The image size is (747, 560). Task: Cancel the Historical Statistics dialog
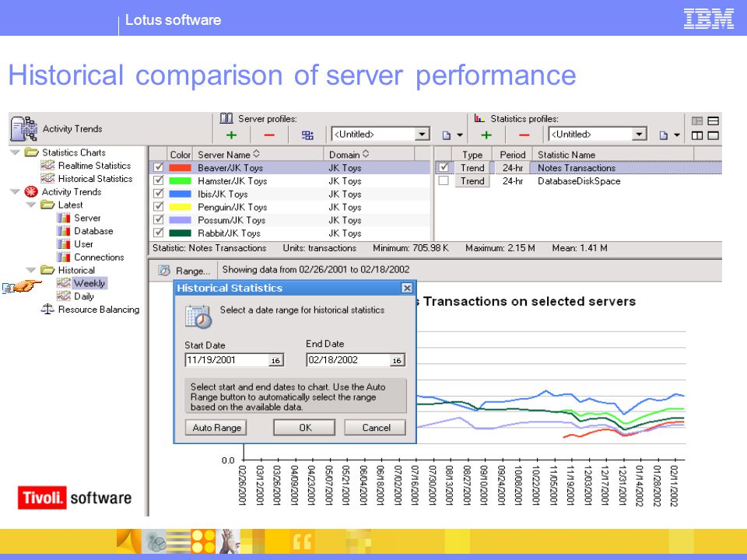[376, 428]
